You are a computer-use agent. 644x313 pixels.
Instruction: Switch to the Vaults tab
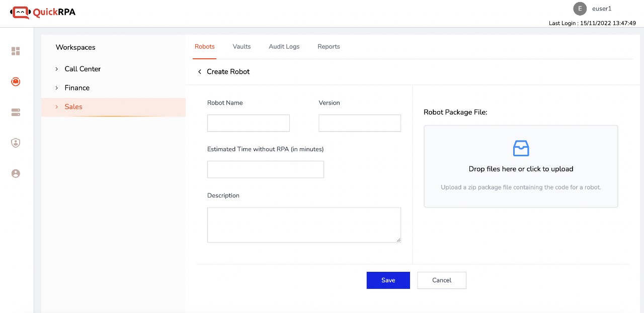point(242,47)
